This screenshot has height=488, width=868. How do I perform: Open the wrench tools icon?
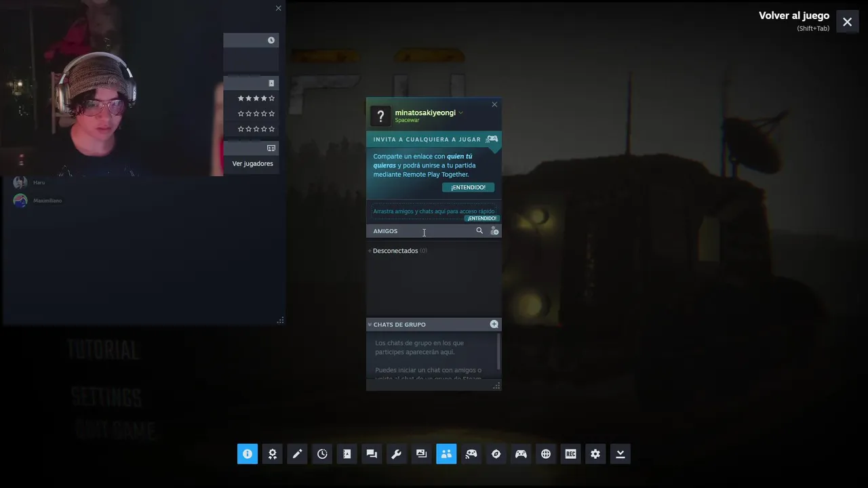[397, 454]
